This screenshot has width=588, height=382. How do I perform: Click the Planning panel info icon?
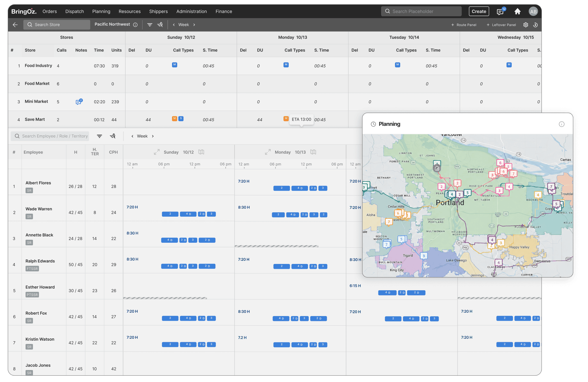point(561,124)
